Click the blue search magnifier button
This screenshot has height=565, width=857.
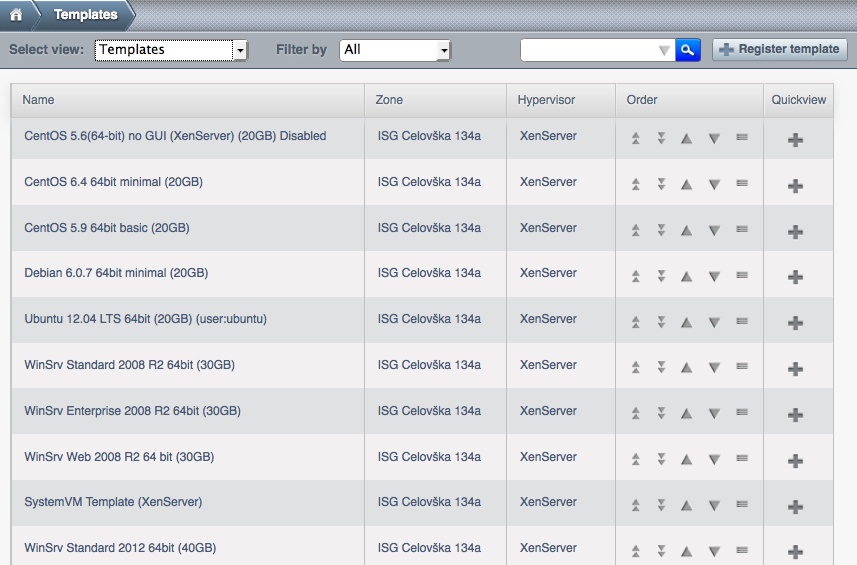(687, 50)
